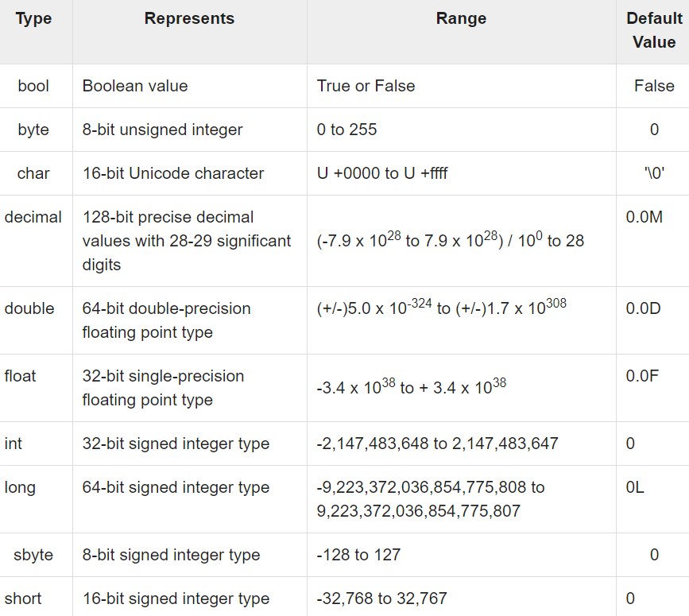Select the double type cell
Viewport: 689px width, 616px height.
[x=29, y=308]
